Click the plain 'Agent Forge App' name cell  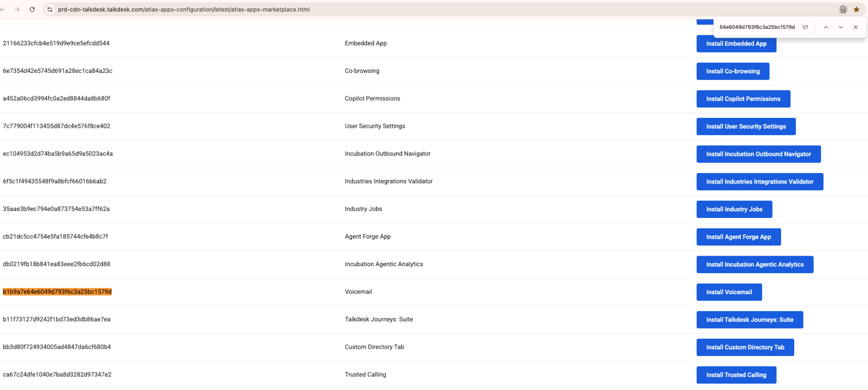pos(367,236)
